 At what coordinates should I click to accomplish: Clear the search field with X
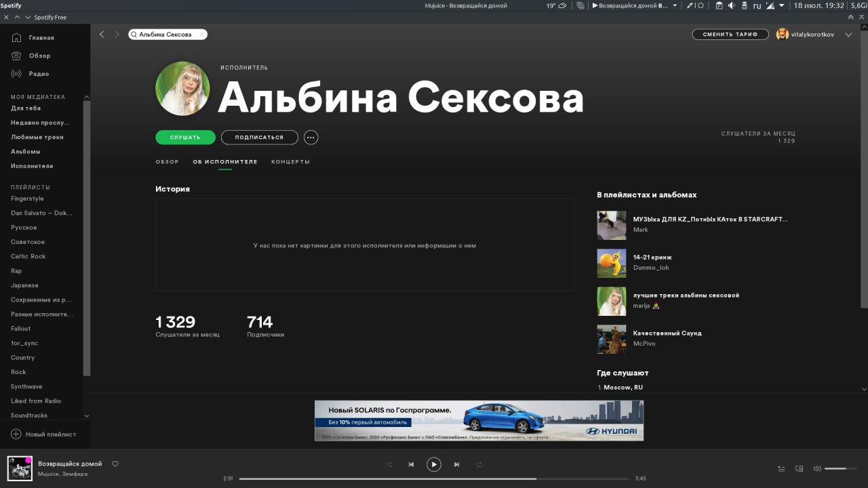click(201, 35)
